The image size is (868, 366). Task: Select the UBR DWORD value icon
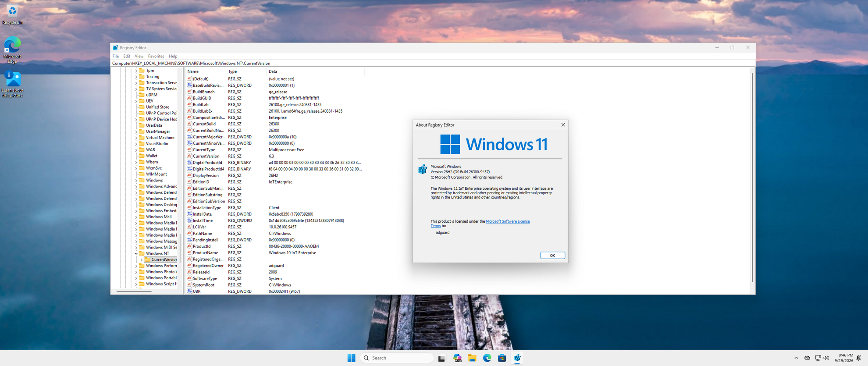[x=189, y=291]
